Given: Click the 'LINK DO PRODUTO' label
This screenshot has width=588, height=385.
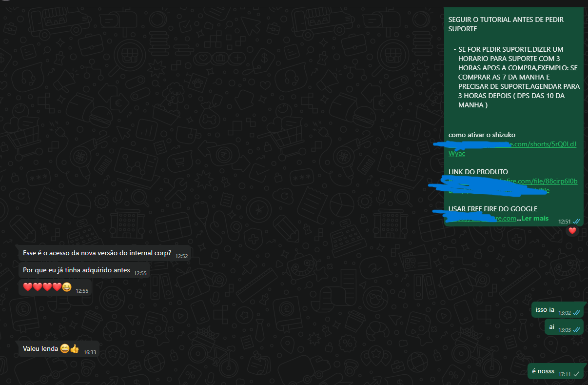Looking at the screenshot, I should [478, 172].
